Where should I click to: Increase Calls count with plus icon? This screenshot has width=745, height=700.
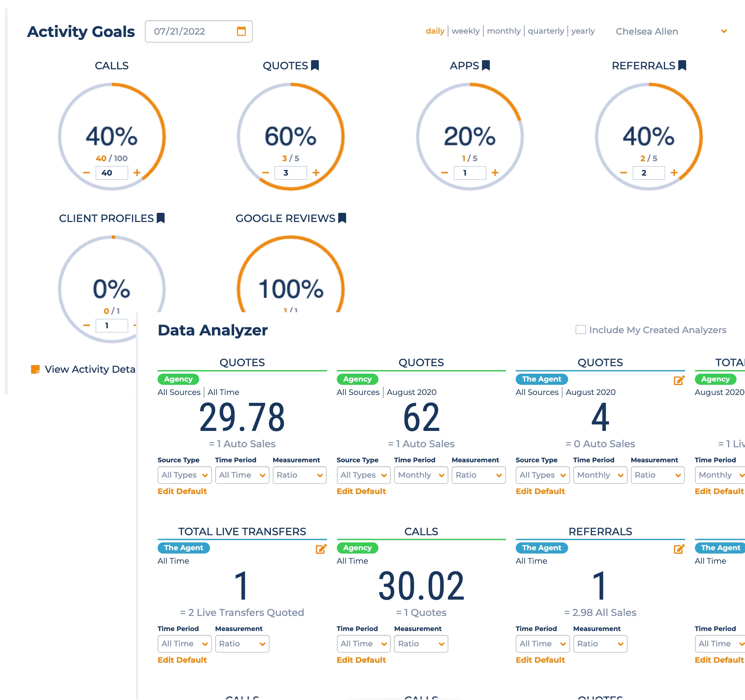[137, 173]
